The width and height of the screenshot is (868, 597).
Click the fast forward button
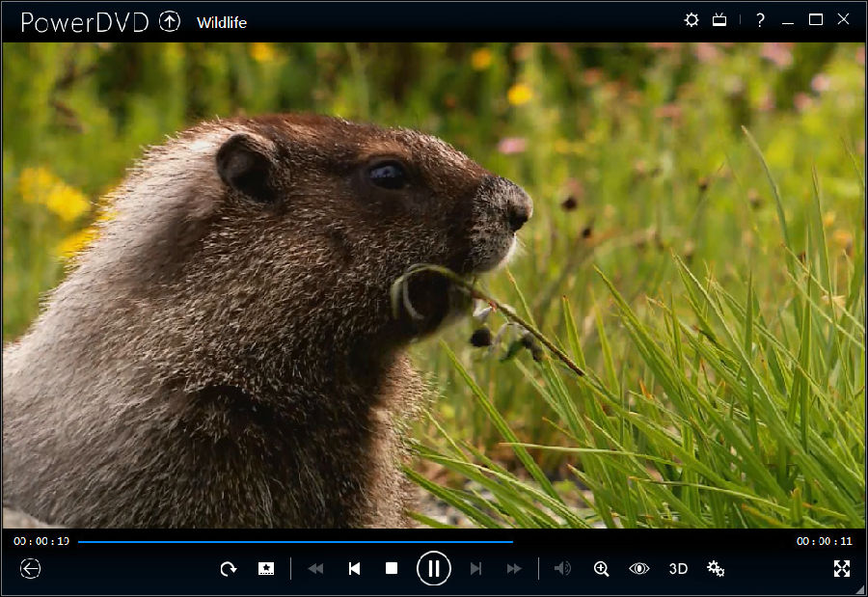514,568
